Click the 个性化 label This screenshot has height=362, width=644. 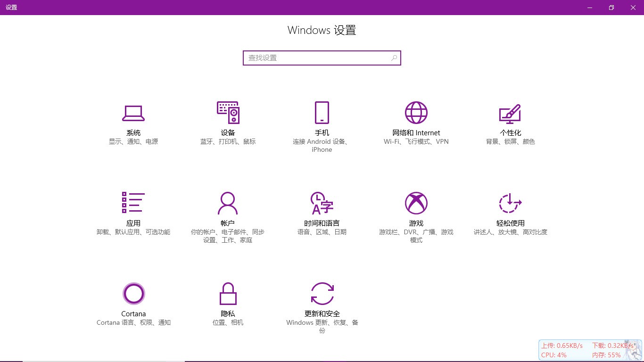tap(511, 133)
